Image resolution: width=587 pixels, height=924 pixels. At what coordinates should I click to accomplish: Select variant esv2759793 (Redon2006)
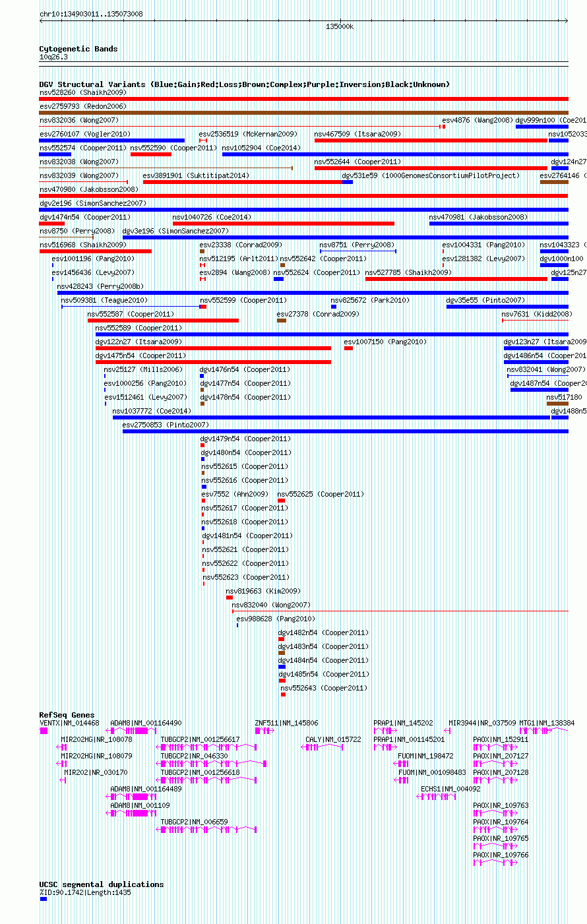[303, 113]
